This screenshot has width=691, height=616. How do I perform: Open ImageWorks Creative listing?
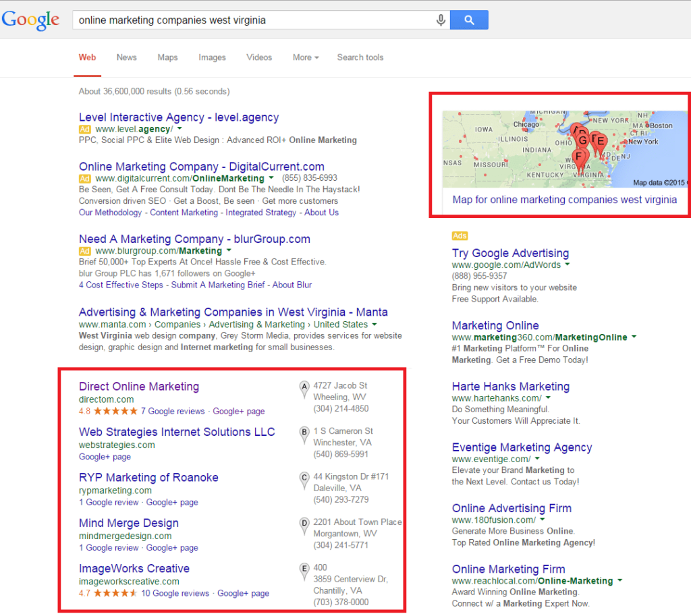[134, 568]
